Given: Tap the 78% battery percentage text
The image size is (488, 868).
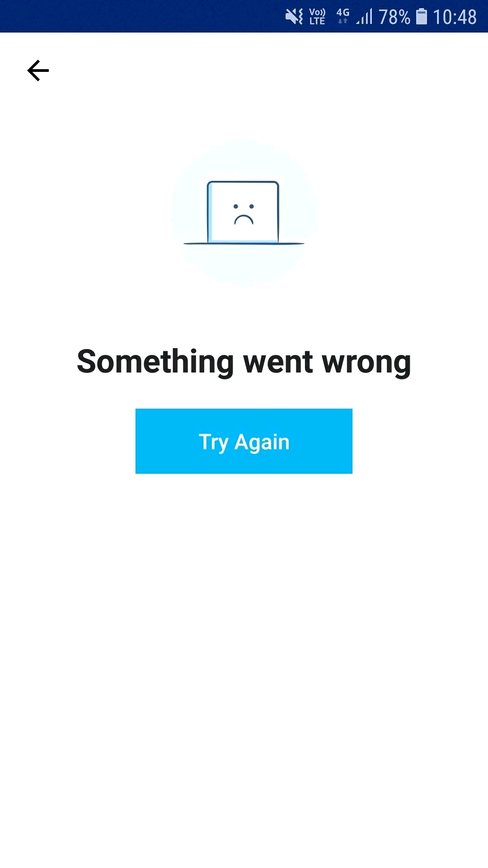Looking at the screenshot, I should click(x=394, y=17).
